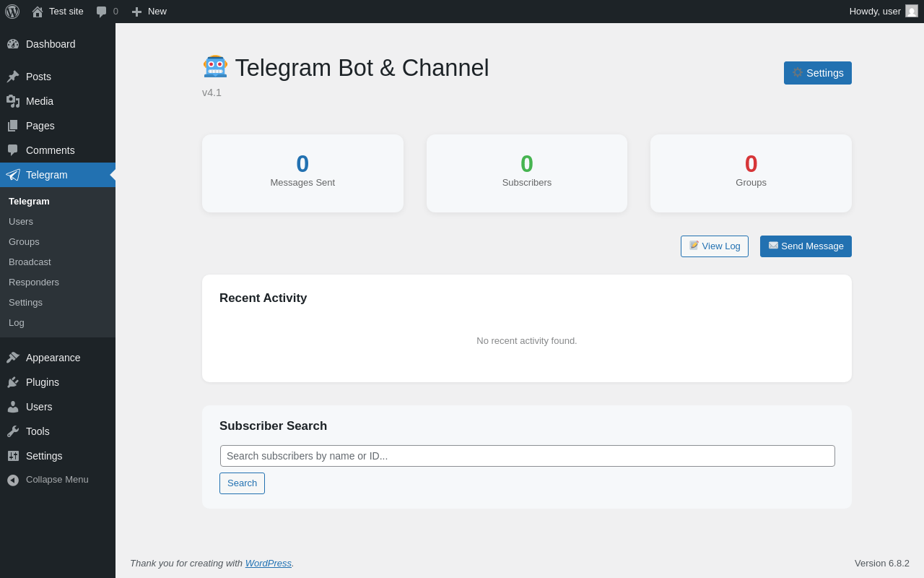Open the comments bubble in admin bar

[x=101, y=12]
